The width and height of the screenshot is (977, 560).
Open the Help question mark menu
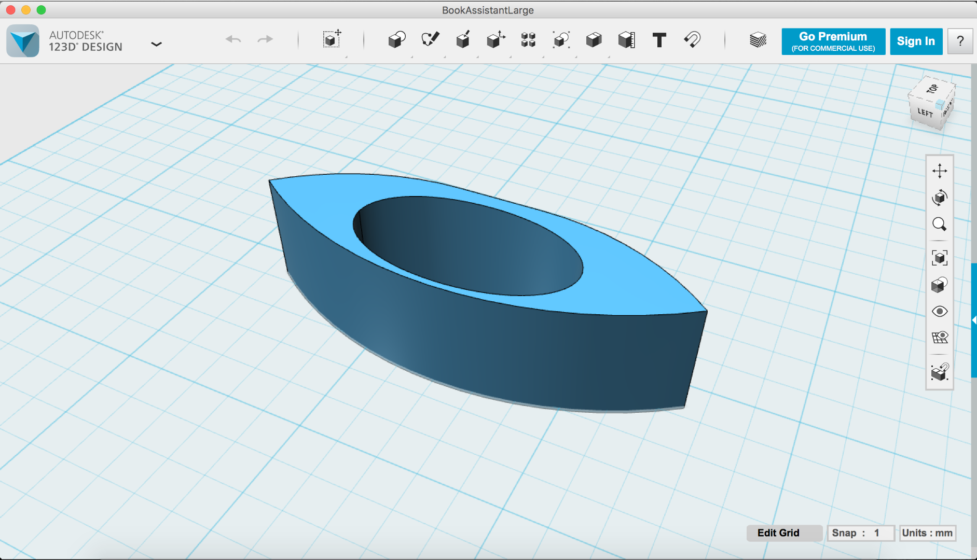(x=960, y=41)
